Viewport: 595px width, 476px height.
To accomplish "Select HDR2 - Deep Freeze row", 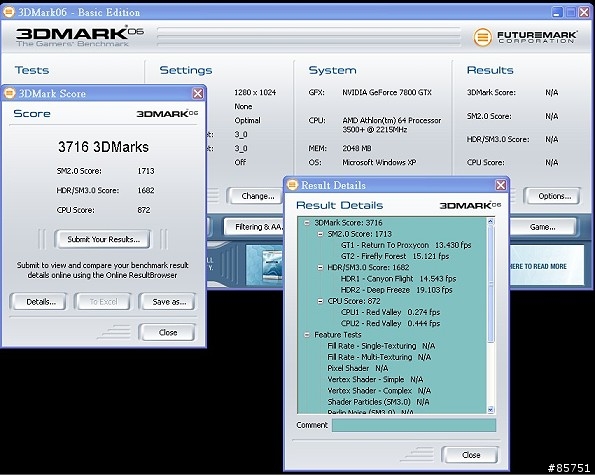I will pyautogui.click(x=396, y=290).
